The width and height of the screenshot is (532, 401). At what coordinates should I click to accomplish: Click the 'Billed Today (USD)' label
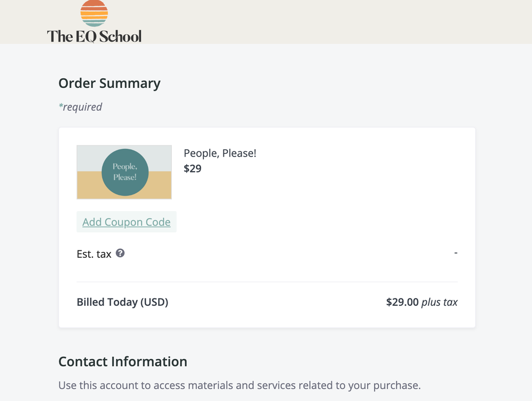[122, 302]
